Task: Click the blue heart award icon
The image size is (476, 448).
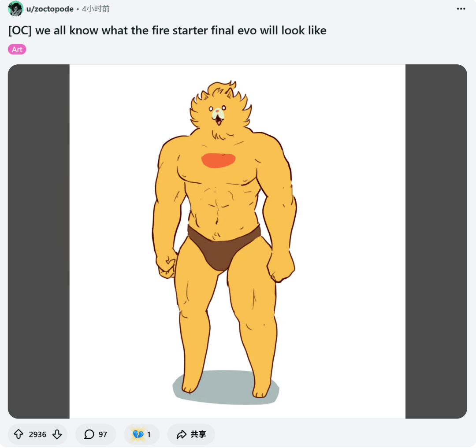Action: (138, 434)
